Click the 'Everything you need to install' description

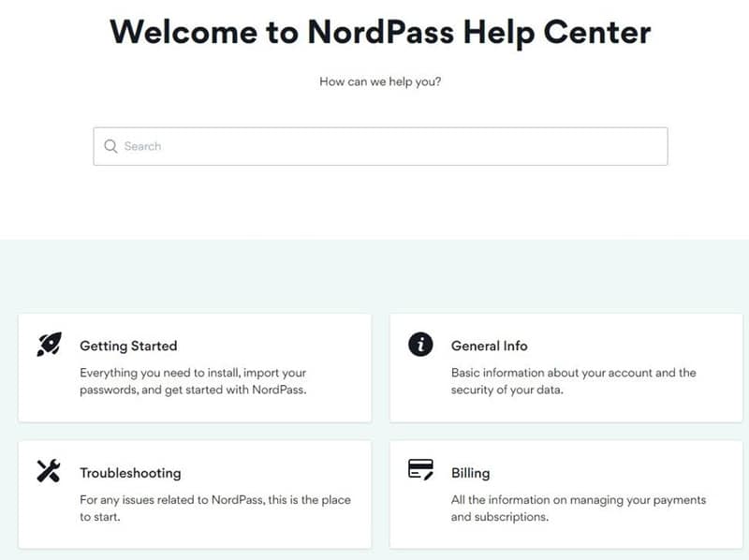pyautogui.click(x=193, y=381)
